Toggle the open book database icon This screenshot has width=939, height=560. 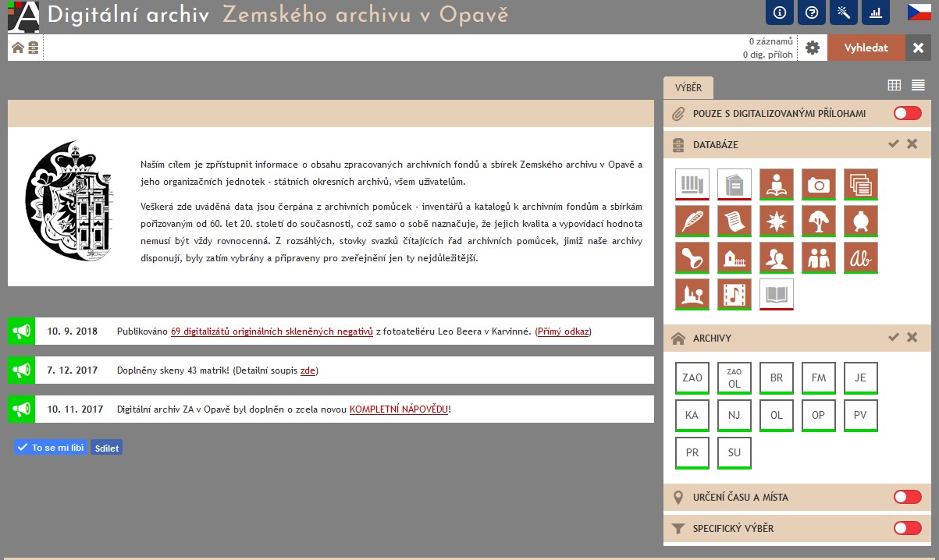777,295
